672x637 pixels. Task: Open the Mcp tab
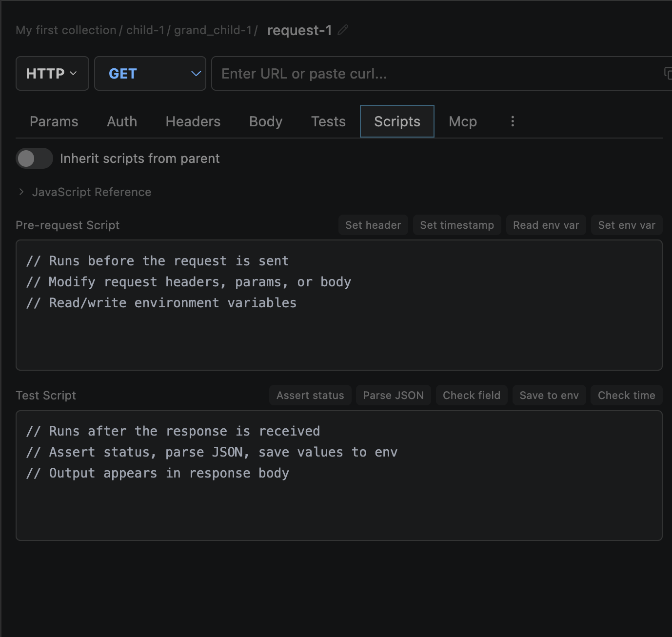click(463, 121)
